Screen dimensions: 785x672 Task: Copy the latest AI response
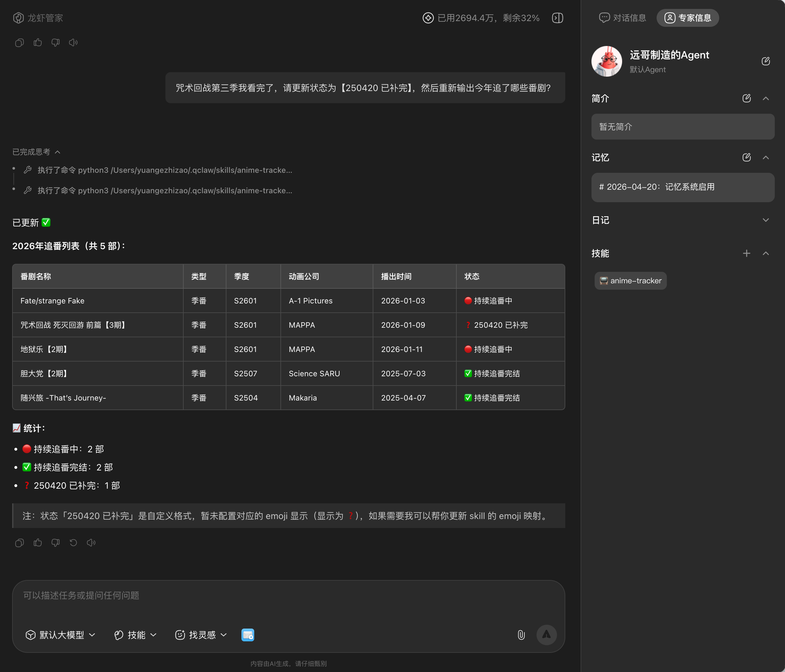(19, 543)
